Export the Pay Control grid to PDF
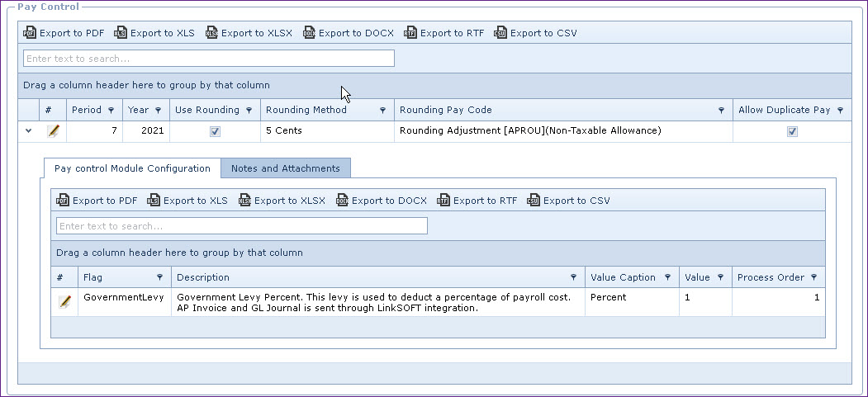Viewport: 868px width, 397px height. point(64,33)
